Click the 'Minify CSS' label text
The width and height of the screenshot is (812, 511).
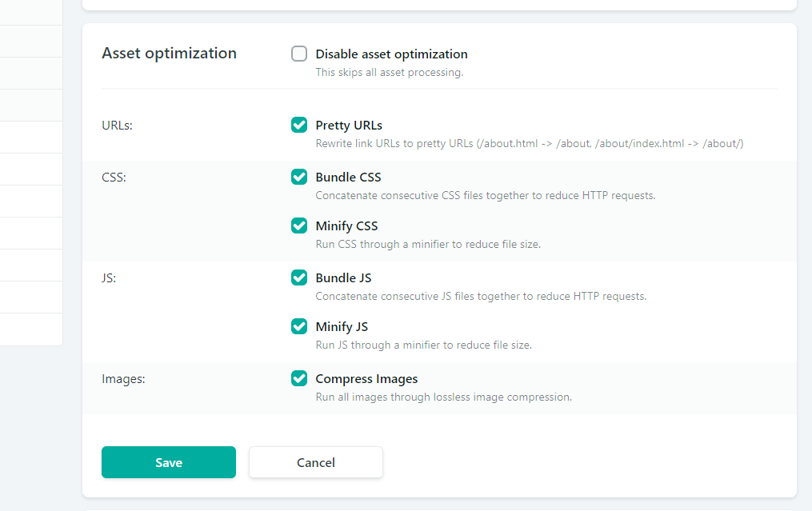[x=346, y=226]
